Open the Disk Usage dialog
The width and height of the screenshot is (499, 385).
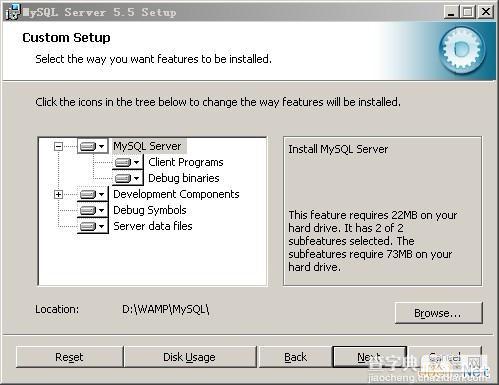(x=189, y=357)
